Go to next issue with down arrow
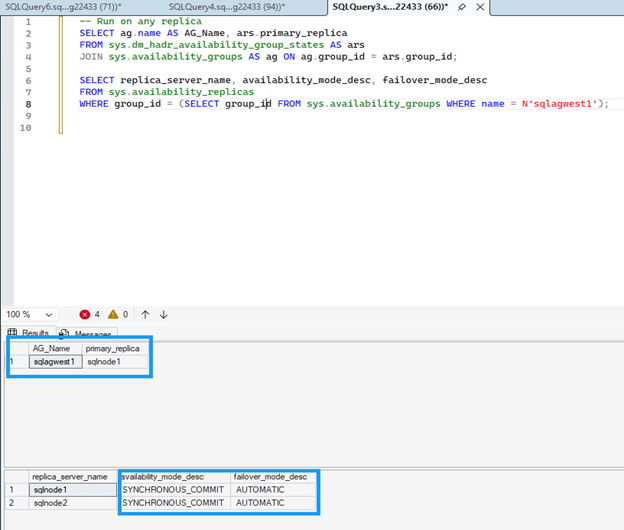Screen dimensions: 624x530 coord(164,314)
